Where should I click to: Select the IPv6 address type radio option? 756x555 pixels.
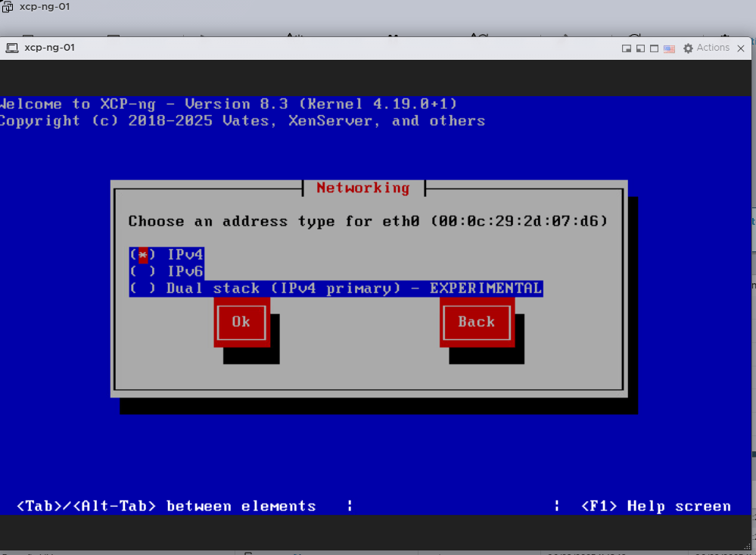143,271
